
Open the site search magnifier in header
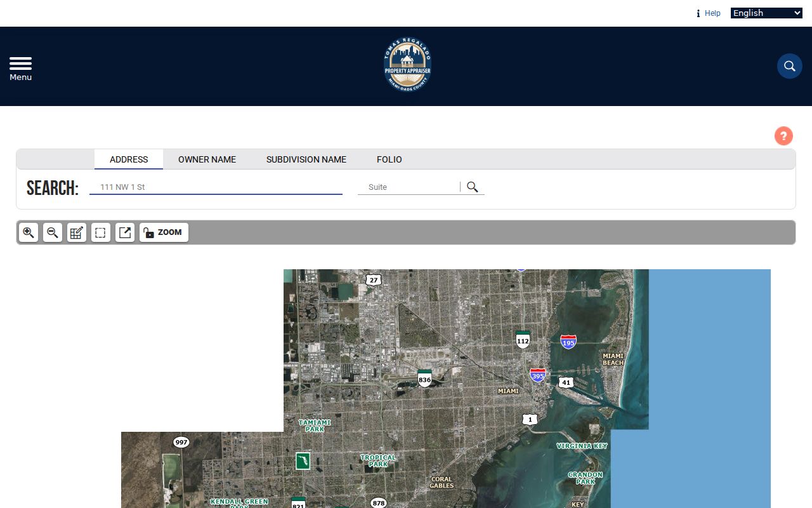click(x=790, y=66)
